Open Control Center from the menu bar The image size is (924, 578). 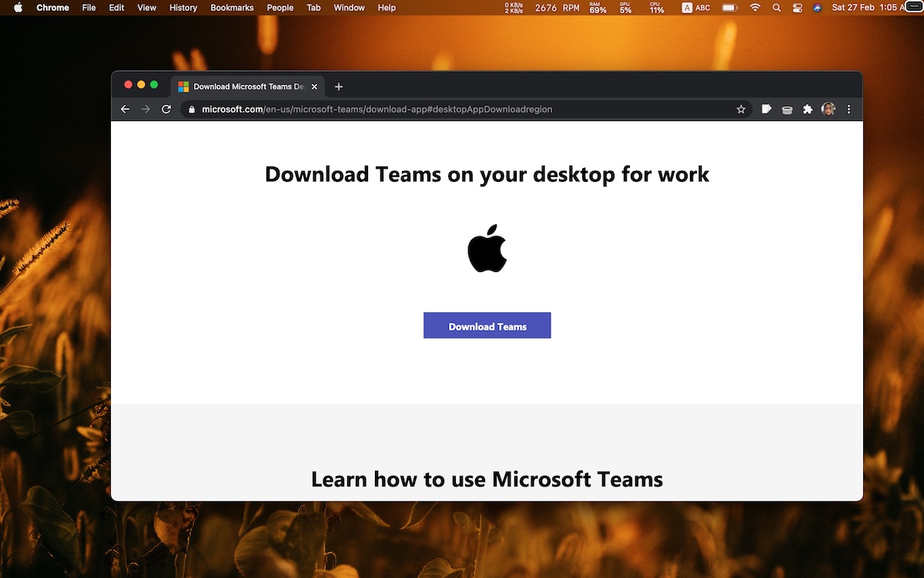pos(796,8)
